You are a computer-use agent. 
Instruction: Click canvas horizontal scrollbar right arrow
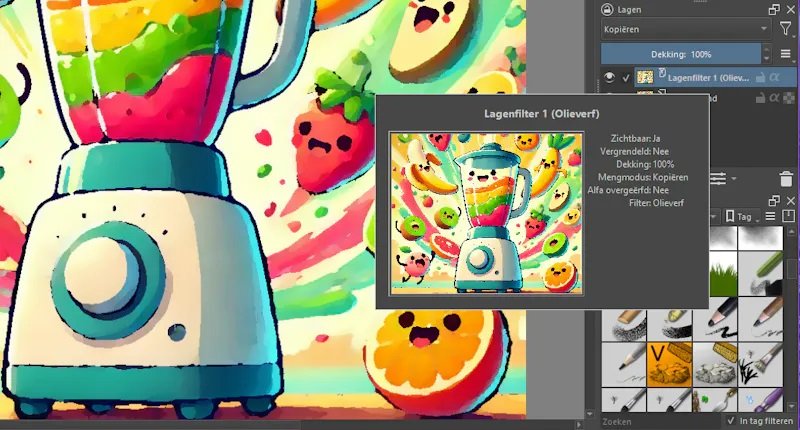pyautogui.click(x=578, y=424)
